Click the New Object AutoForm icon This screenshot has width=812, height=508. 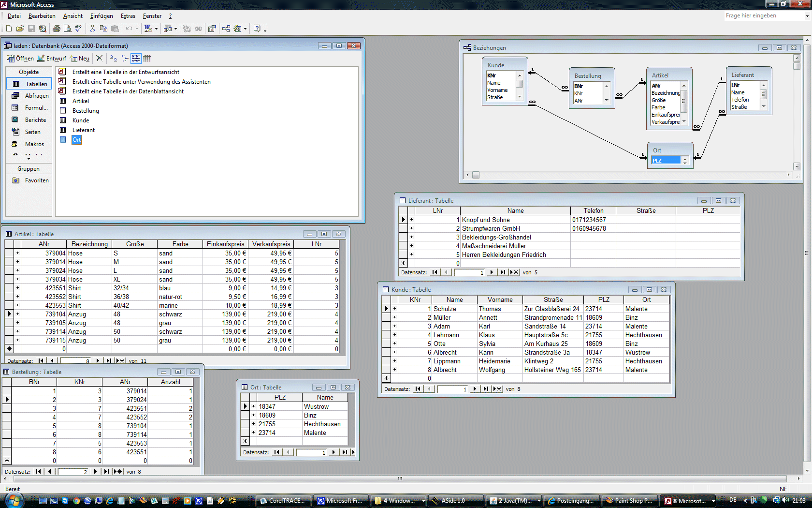tap(237, 29)
